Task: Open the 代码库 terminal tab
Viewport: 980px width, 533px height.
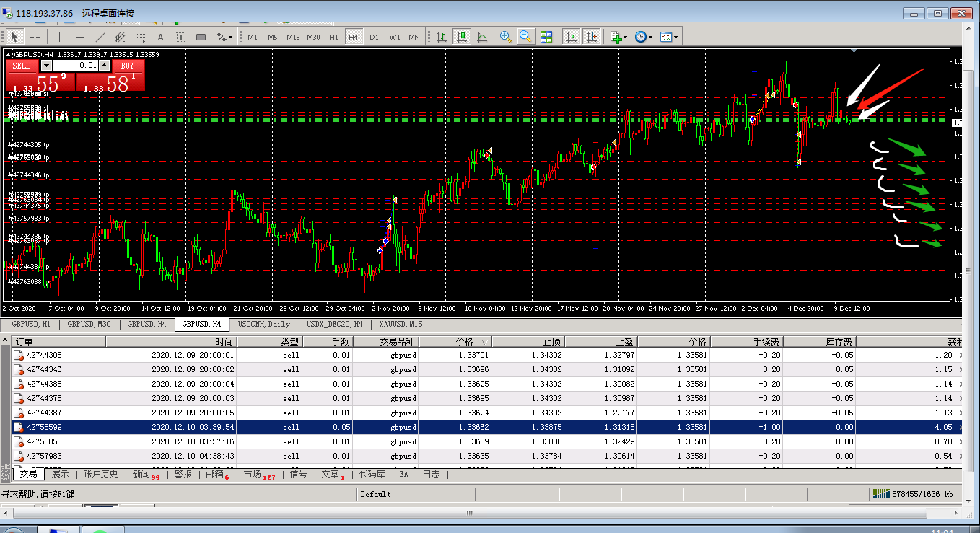Action: pyautogui.click(x=372, y=474)
